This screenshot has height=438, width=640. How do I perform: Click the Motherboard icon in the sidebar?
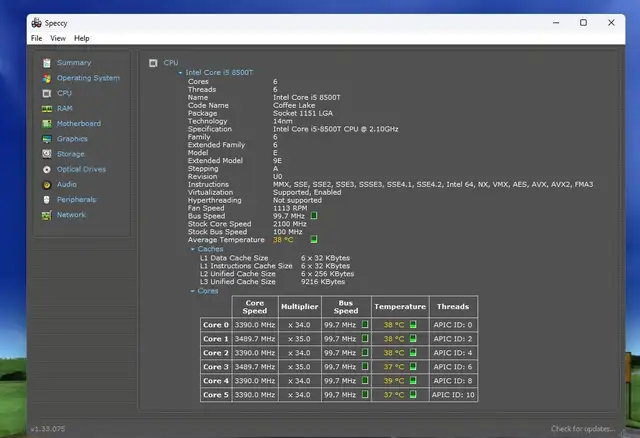47,124
